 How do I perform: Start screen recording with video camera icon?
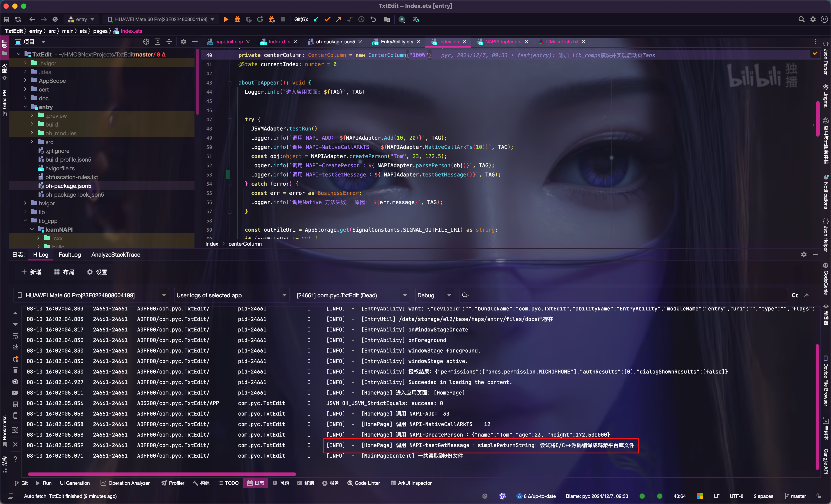[x=15, y=393]
